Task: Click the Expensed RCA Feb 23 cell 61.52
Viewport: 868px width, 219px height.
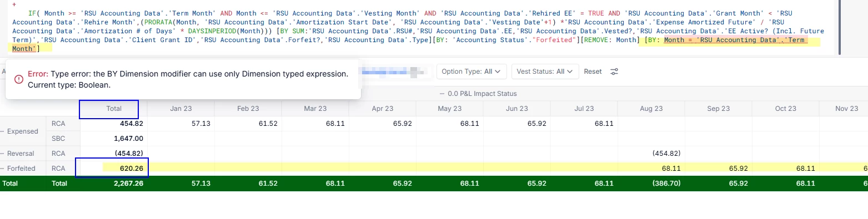Action: coord(248,124)
